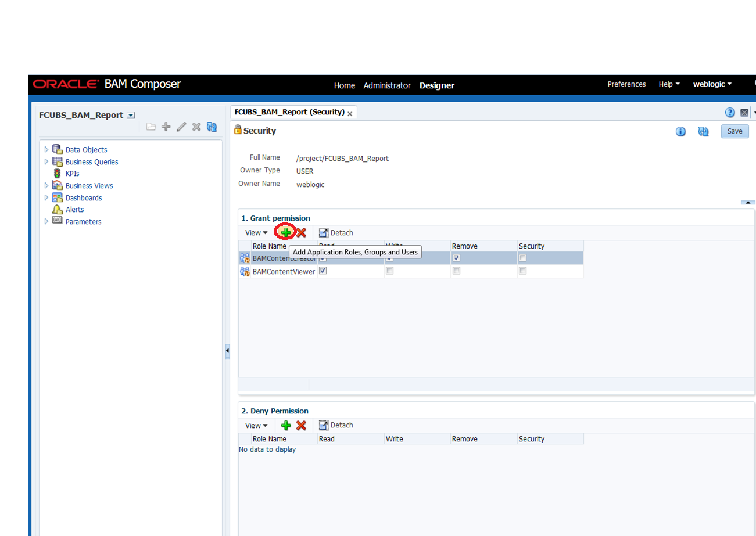Click the KPIs traffic light icon

coord(57,174)
